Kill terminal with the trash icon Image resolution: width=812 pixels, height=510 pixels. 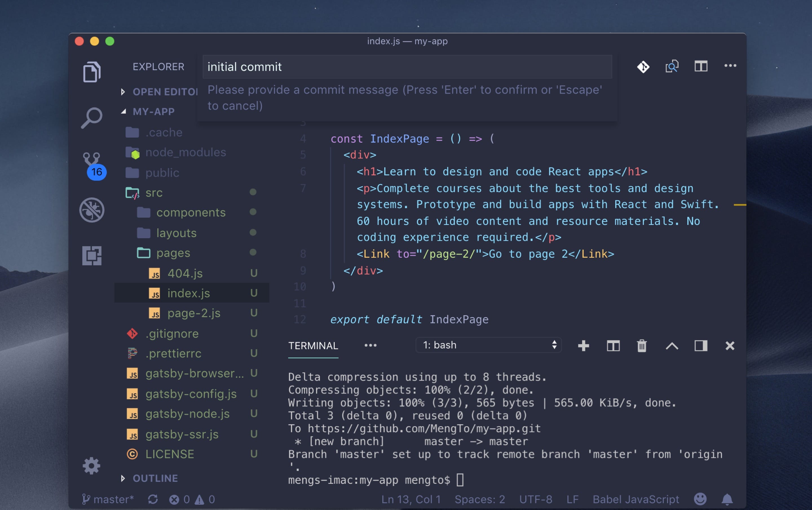coord(642,346)
